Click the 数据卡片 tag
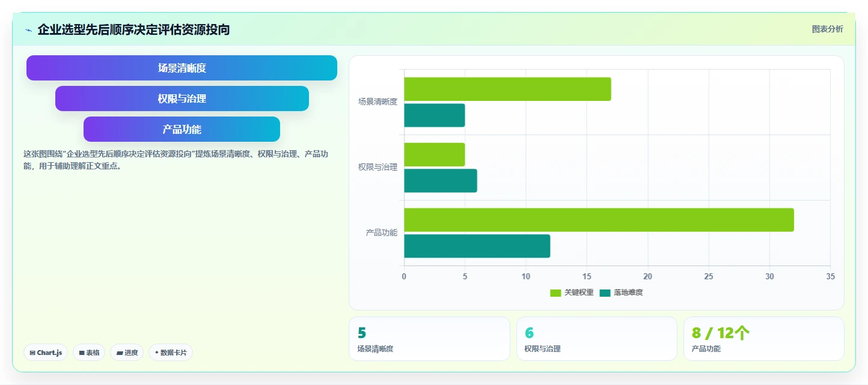 tap(171, 353)
